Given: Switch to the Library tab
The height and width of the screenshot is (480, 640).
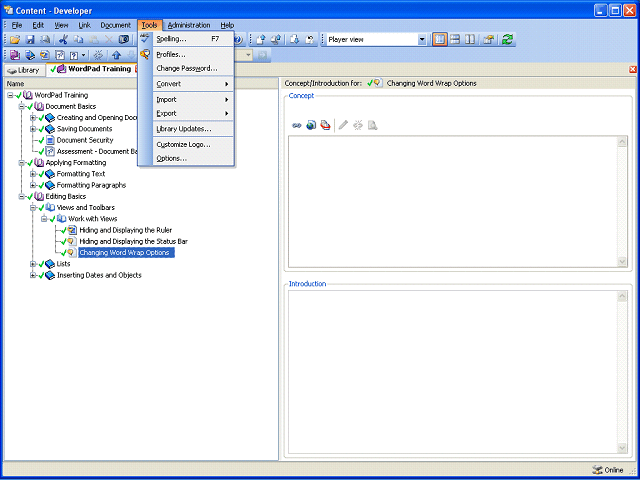Looking at the screenshot, I should (x=24, y=70).
